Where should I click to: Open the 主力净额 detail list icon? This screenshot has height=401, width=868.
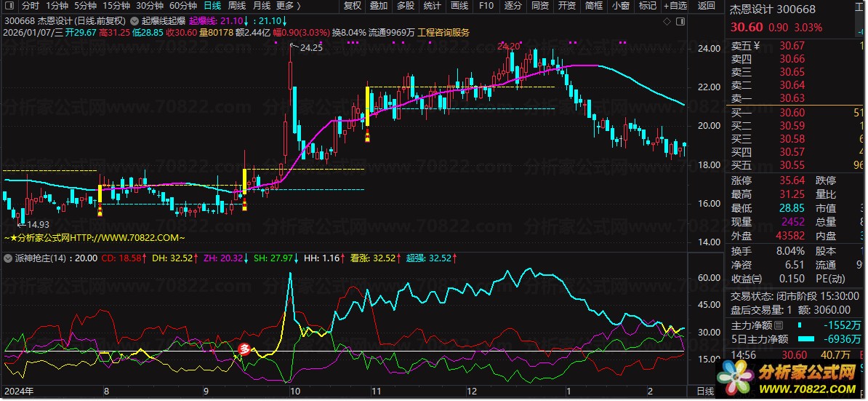779,325
